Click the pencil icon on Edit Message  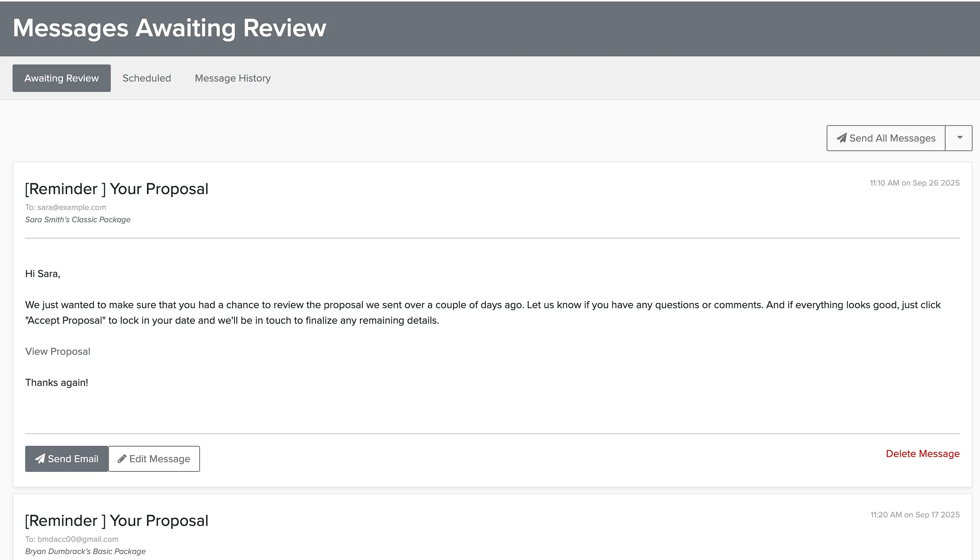point(122,459)
